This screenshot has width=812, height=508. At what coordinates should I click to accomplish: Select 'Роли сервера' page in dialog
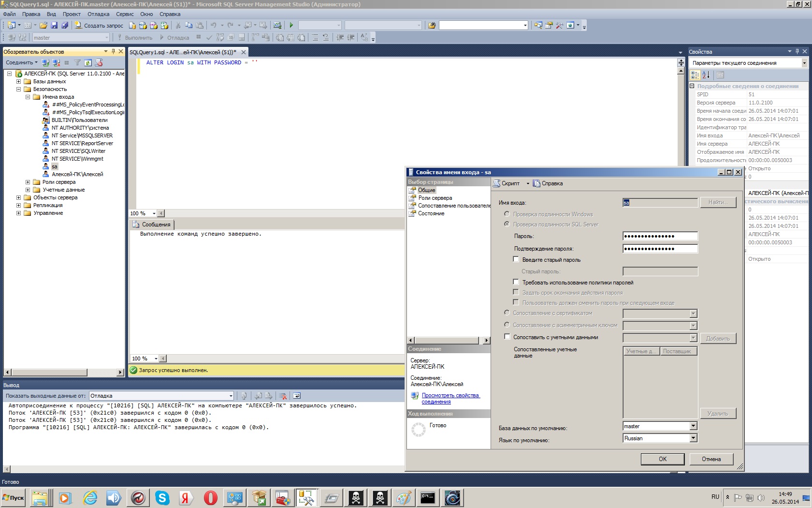coord(435,198)
